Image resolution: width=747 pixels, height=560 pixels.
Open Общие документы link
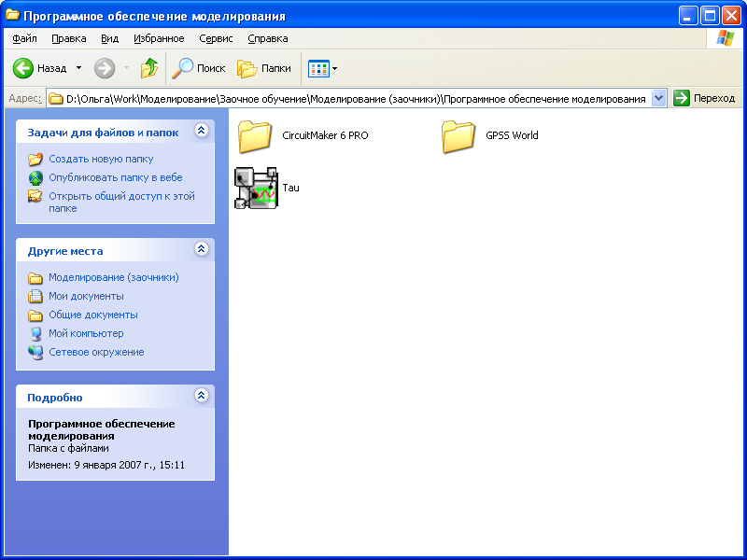click(93, 315)
